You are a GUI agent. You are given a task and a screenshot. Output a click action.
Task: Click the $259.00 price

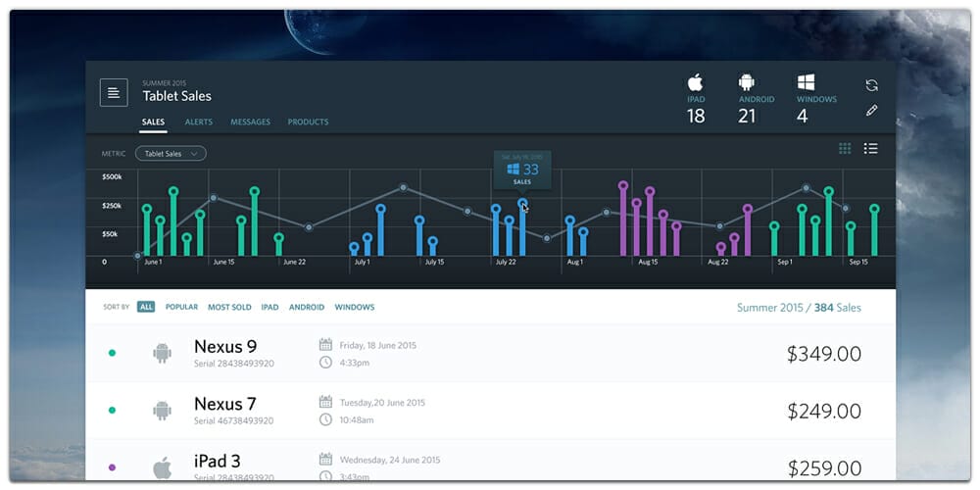[x=824, y=468]
